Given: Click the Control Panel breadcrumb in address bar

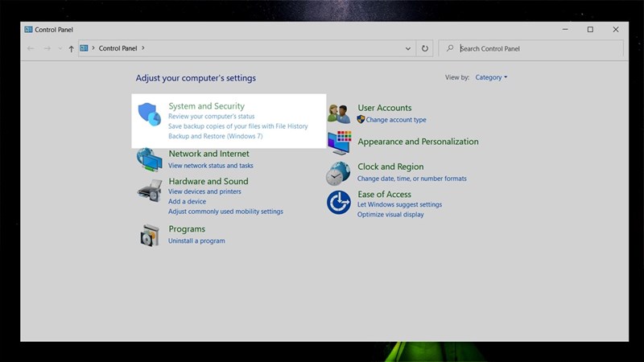Looking at the screenshot, I should [x=118, y=48].
